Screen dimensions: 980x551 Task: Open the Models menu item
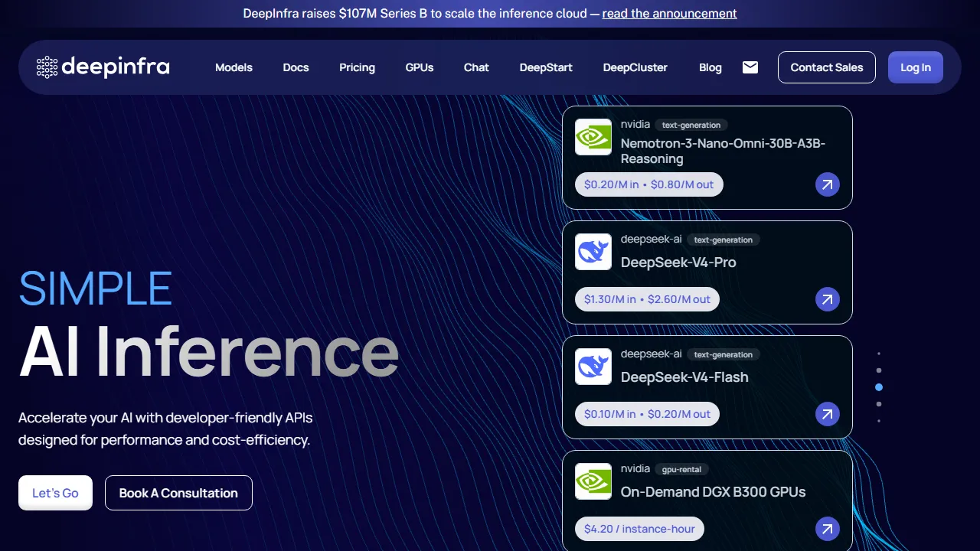(234, 67)
